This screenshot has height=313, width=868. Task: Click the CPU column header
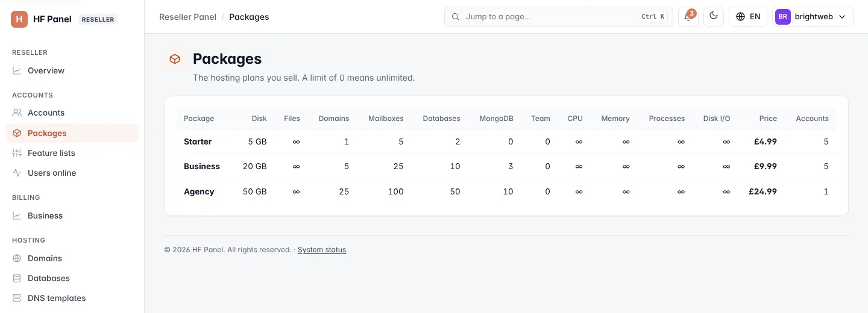point(575,119)
